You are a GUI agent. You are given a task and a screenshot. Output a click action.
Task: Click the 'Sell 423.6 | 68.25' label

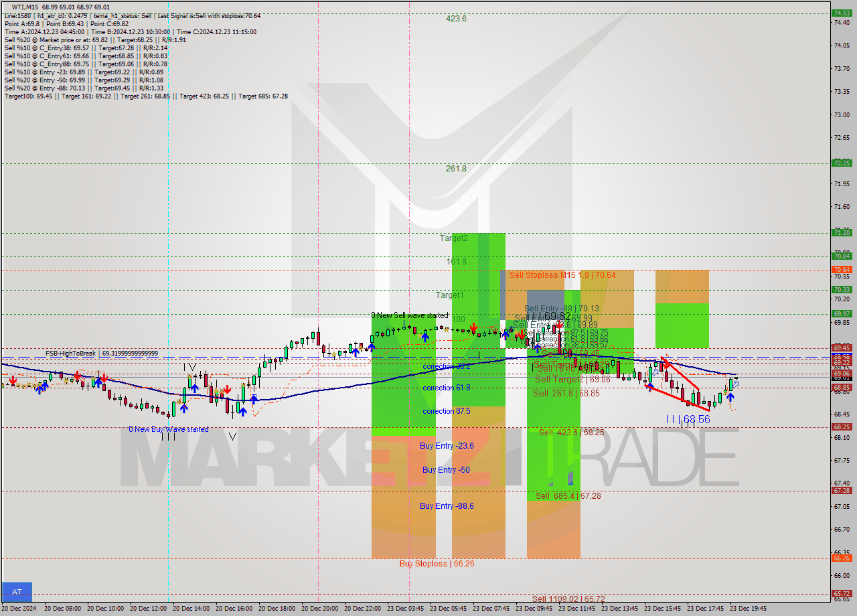(x=572, y=433)
